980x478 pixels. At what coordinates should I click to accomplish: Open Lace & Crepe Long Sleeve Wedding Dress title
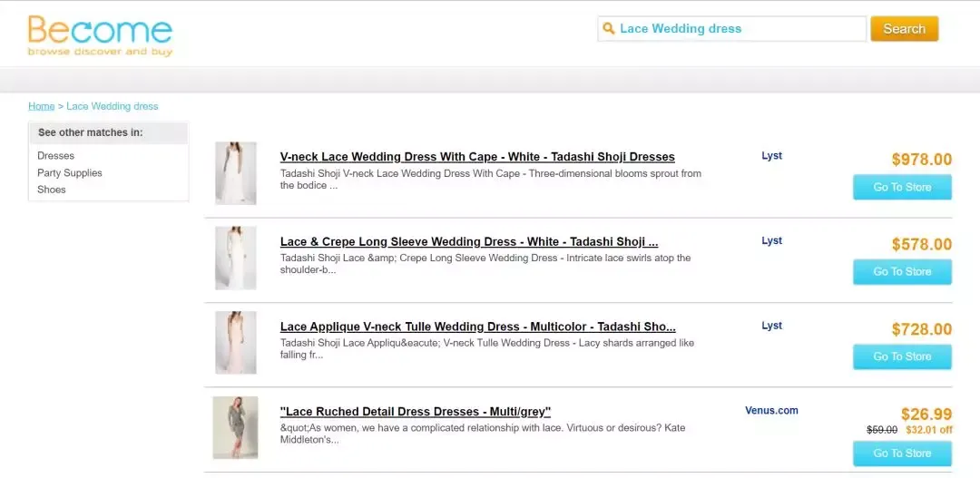[469, 242]
